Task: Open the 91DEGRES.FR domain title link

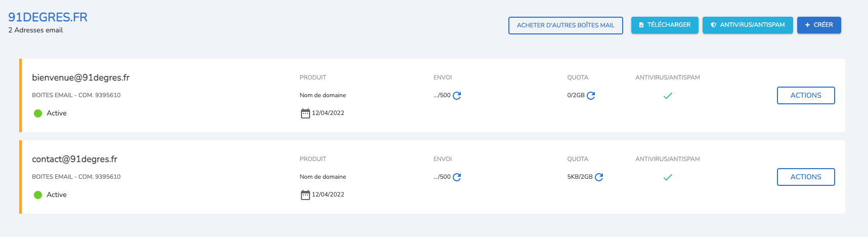Action: 48,17
